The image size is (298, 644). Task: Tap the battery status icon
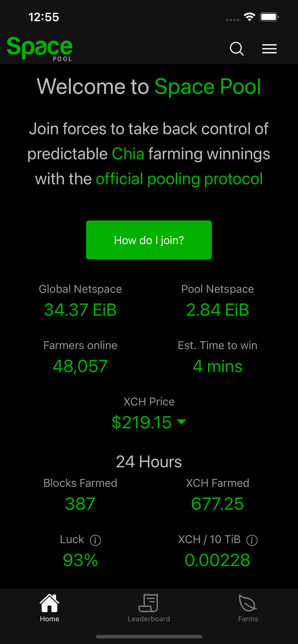coord(270,17)
